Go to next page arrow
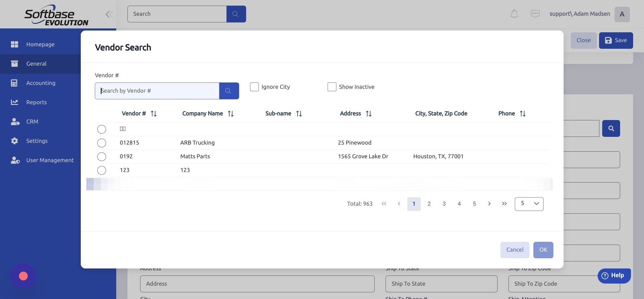This screenshot has width=644, height=299. (x=489, y=204)
